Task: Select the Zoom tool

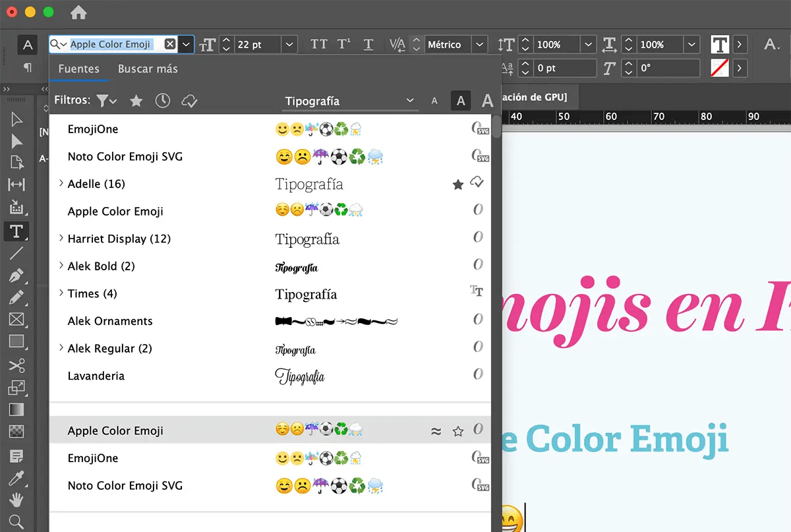Action: pyautogui.click(x=16, y=521)
